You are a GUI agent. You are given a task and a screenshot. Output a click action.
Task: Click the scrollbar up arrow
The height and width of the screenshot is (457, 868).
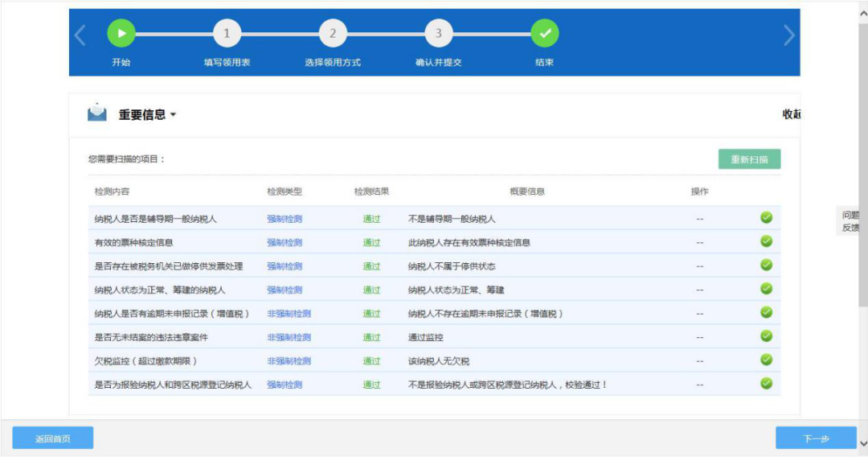(x=863, y=14)
